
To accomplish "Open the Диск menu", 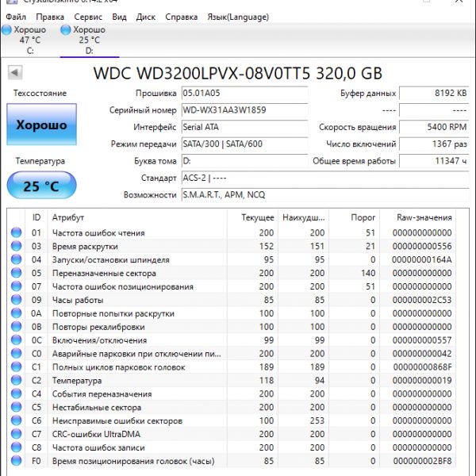I will pyautogui.click(x=146, y=17).
